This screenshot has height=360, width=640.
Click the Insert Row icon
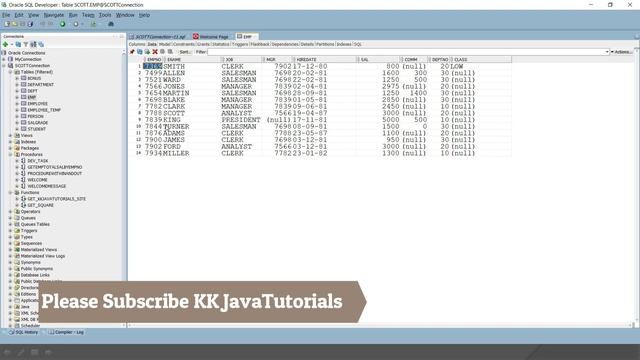(147, 52)
